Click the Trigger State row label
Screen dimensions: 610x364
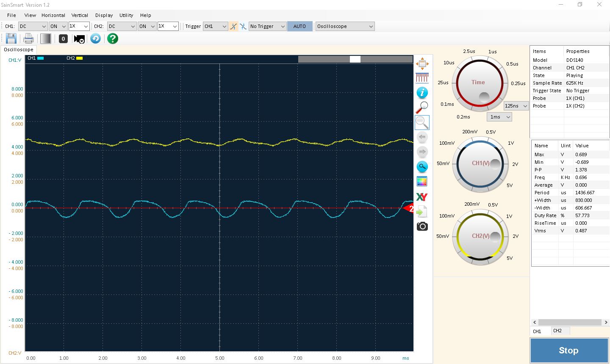click(546, 91)
